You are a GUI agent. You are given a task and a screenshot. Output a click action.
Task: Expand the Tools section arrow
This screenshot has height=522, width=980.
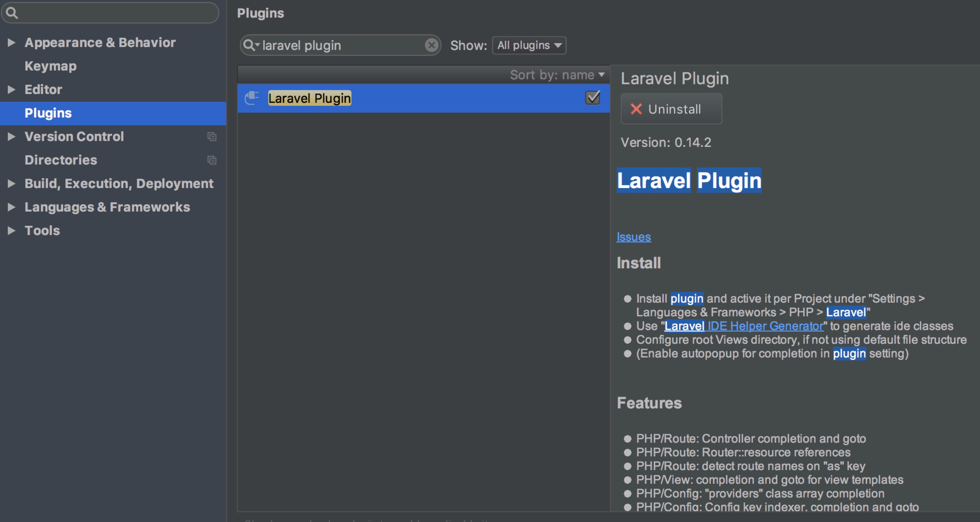tap(12, 230)
